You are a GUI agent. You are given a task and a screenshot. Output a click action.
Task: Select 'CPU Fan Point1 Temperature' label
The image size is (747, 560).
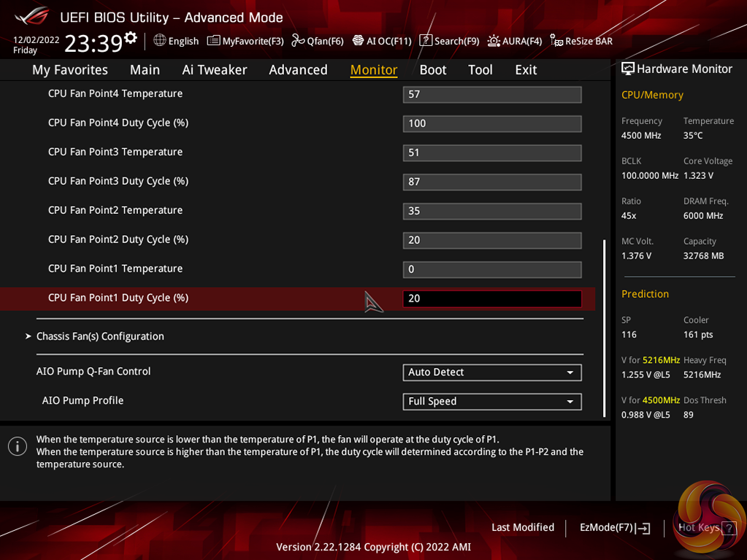[x=115, y=269]
